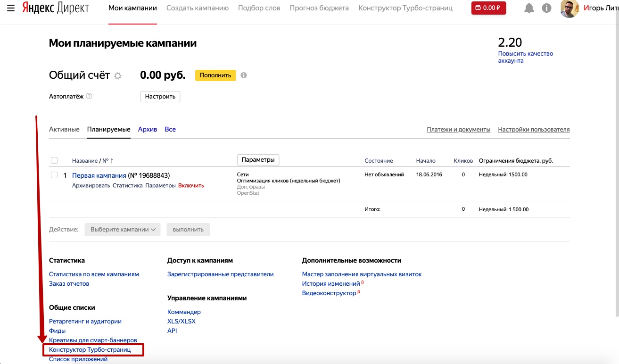The image size is (619, 364).
Task: Switch to the Активные tab
Action: [x=64, y=129]
